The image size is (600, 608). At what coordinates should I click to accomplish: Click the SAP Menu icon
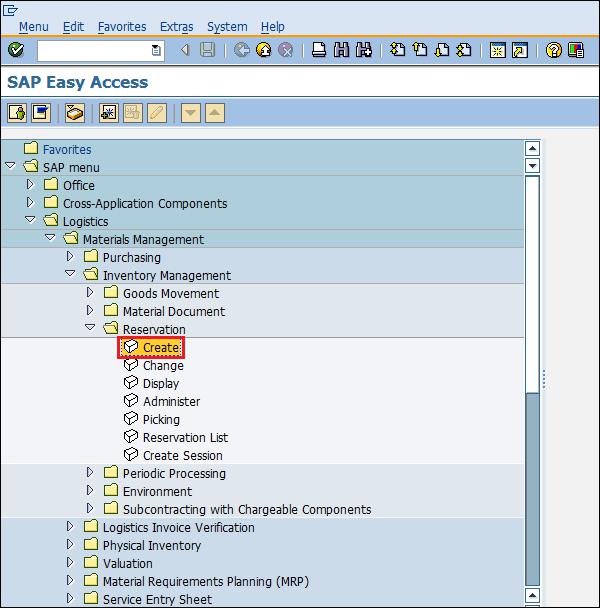[41, 113]
